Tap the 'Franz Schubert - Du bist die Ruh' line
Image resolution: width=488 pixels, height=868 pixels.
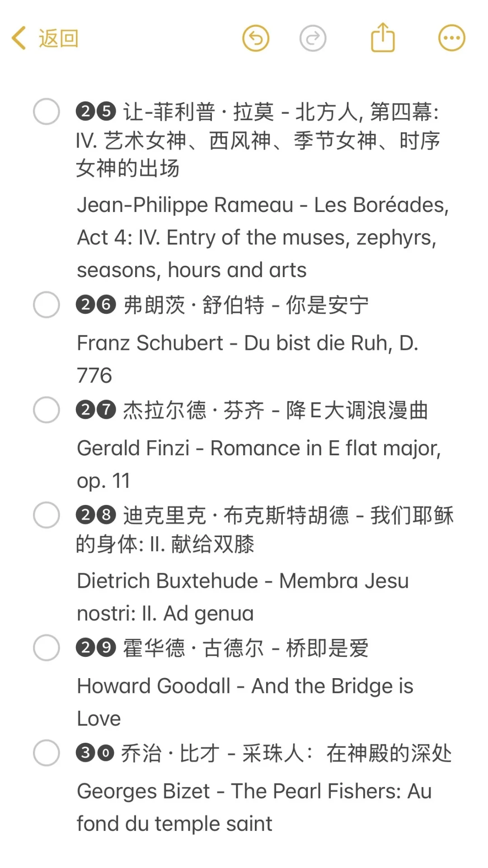click(247, 343)
